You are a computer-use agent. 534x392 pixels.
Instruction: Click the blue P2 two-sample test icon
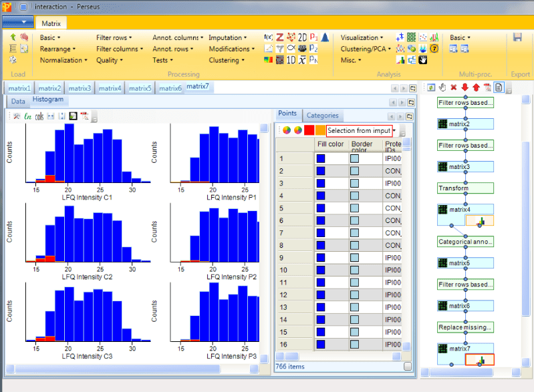coord(313,49)
